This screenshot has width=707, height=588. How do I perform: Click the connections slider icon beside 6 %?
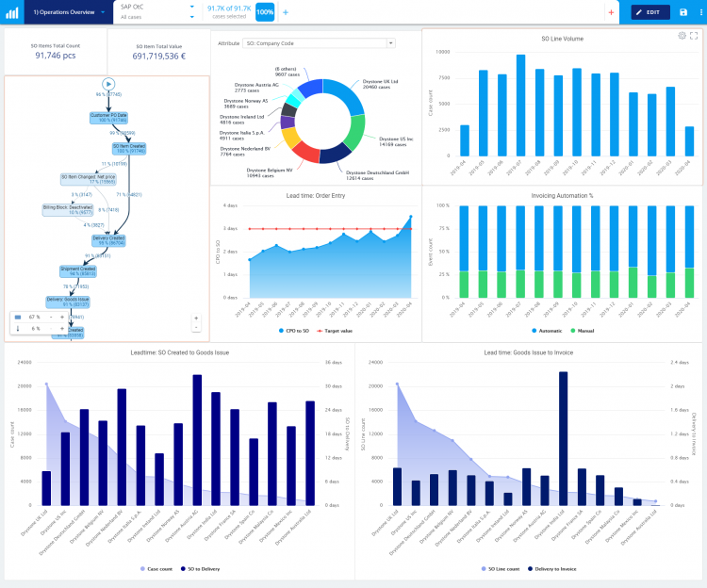point(18,329)
